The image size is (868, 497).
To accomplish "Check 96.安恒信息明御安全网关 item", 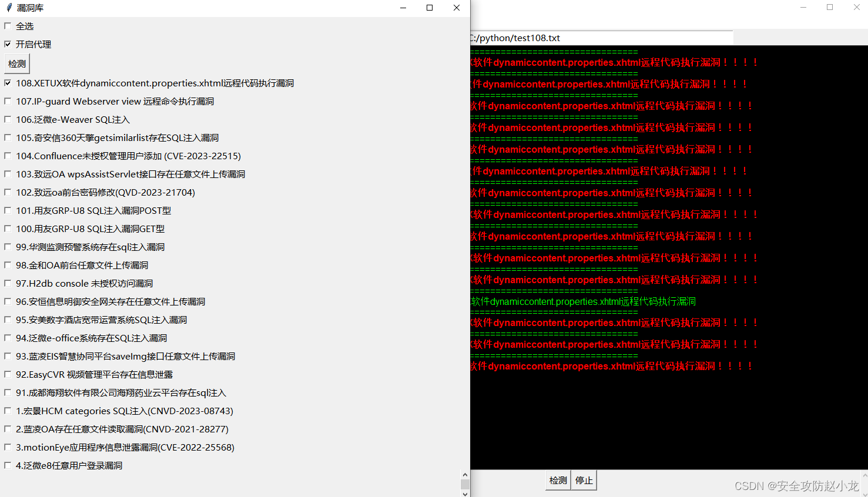I will coord(8,301).
